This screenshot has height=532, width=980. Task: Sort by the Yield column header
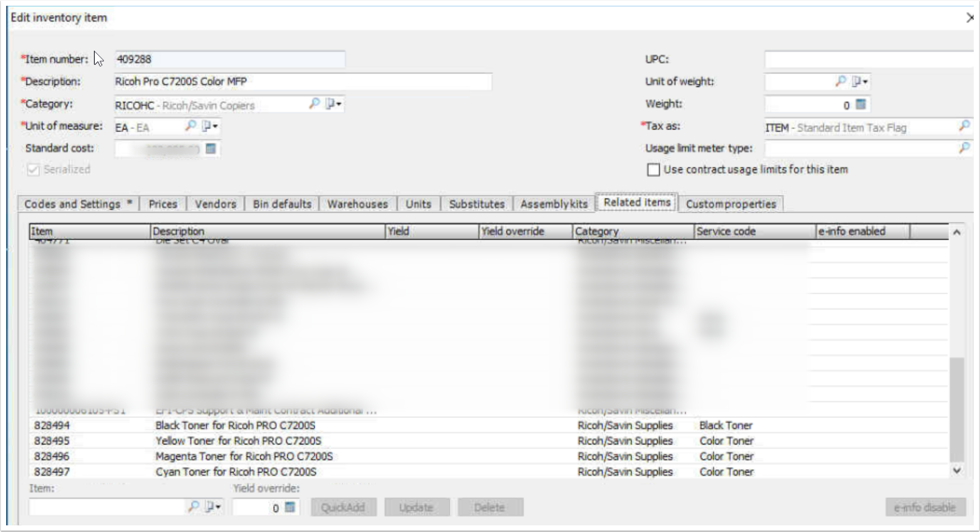pyautogui.click(x=432, y=231)
